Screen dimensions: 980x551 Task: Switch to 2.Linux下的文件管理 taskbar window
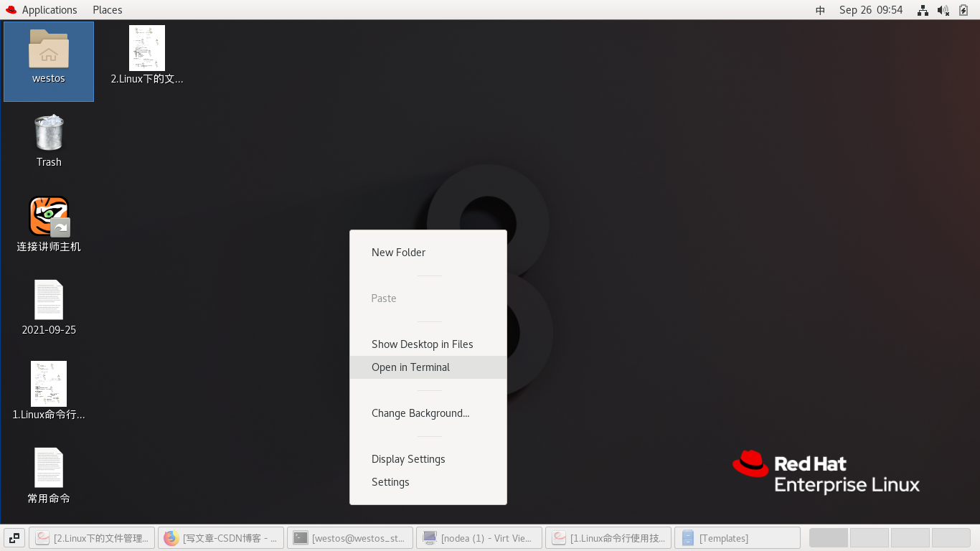coord(92,538)
